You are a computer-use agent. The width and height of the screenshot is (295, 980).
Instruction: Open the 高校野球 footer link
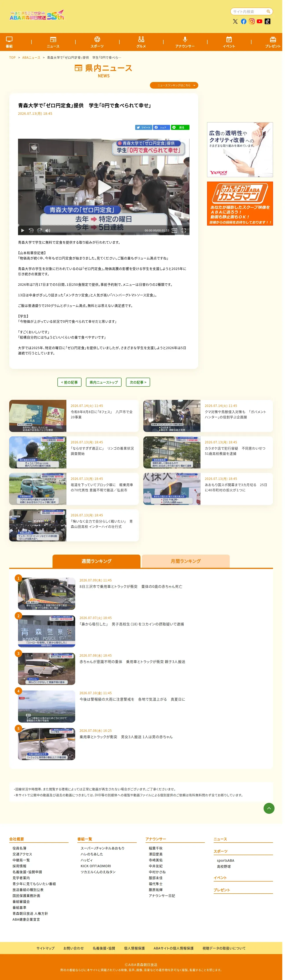pos(224,867)
